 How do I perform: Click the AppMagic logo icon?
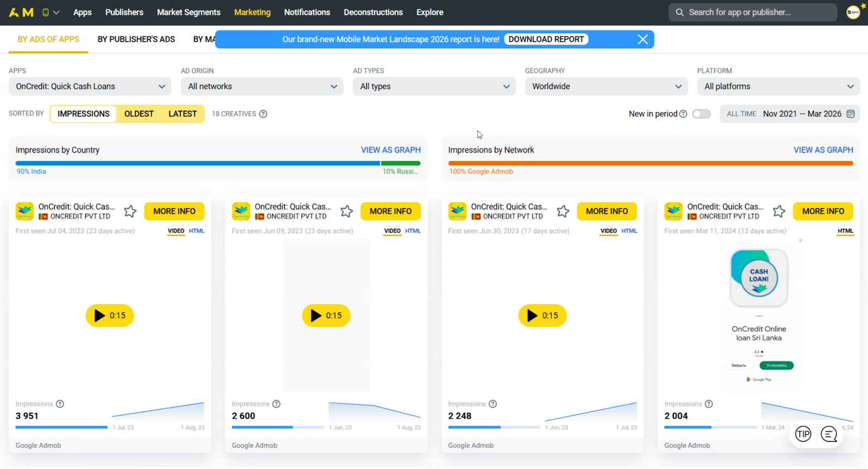[21, 12]
